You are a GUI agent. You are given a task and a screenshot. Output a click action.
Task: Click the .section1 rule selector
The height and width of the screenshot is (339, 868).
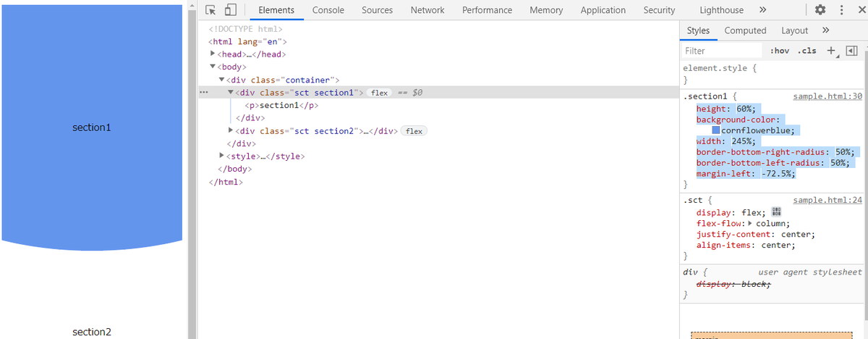click(x=706, y=96)
